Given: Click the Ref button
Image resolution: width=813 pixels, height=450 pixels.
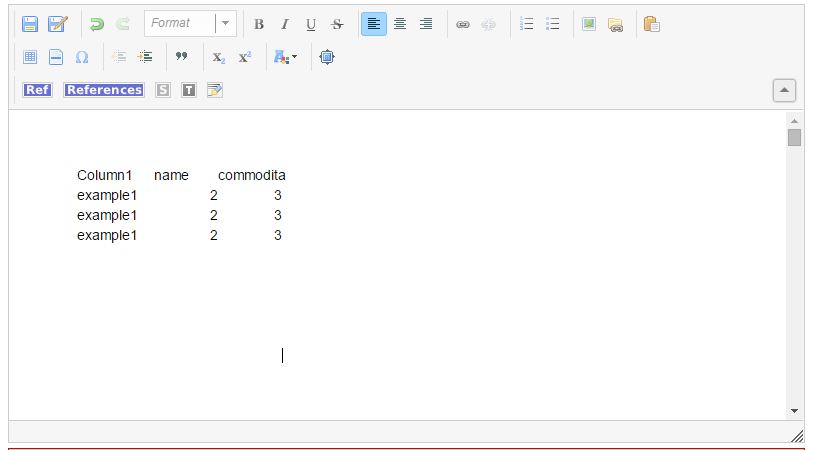Looking at the screenshot, I should [37, 90].
